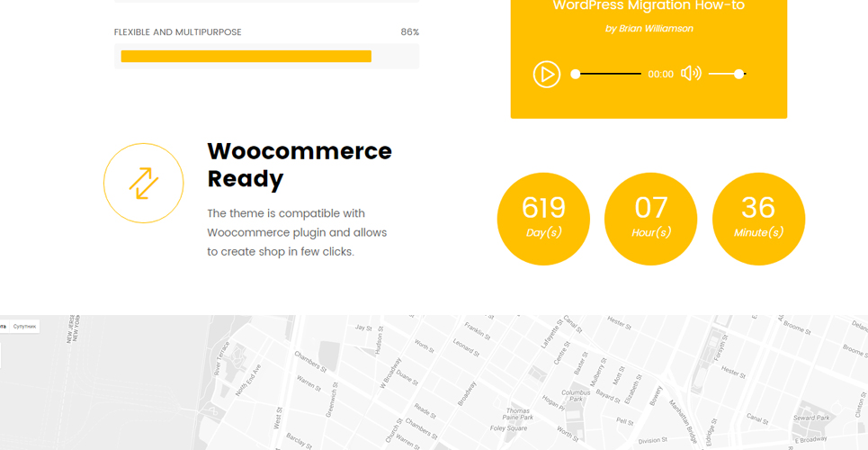The width and height of the screenshot is (868, 450).
Task: Click Columbus Park on the map
Action: (576, 395)
